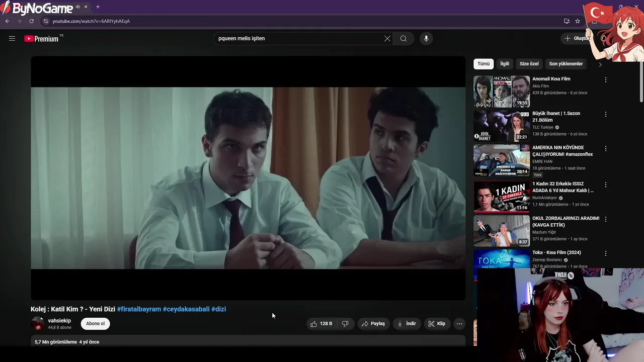644x362 pixels.
Task: Open the 1 KADIN 32 ERKEKLE thumbnail
Action: [502, 197]
